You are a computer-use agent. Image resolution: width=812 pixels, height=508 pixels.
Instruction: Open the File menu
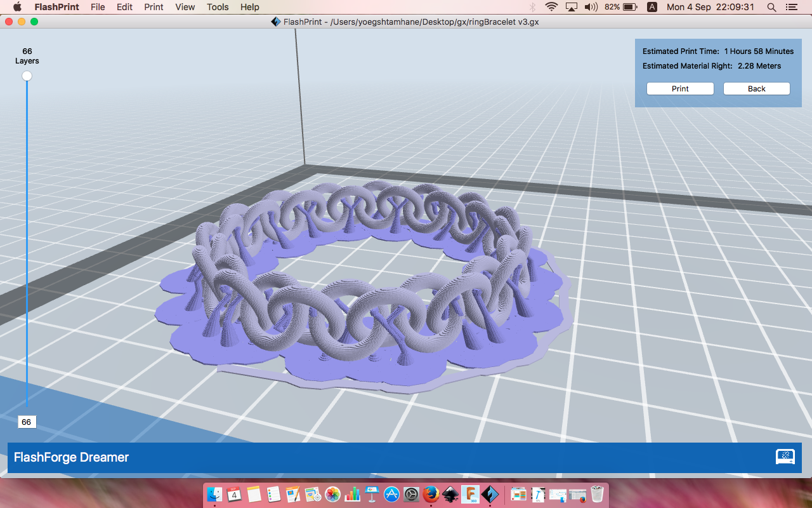pyautogui.click(x=98, y=7)
